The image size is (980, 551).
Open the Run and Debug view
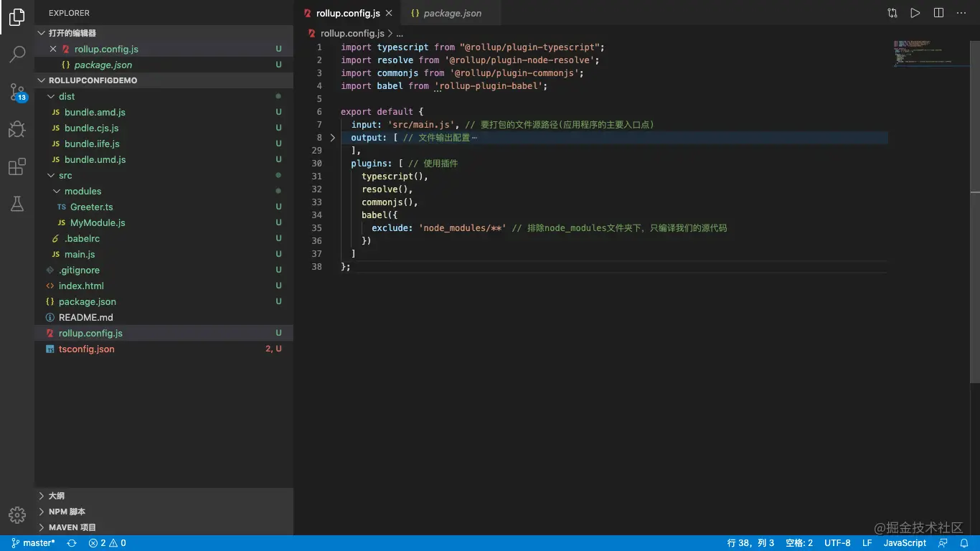point(17,129)
